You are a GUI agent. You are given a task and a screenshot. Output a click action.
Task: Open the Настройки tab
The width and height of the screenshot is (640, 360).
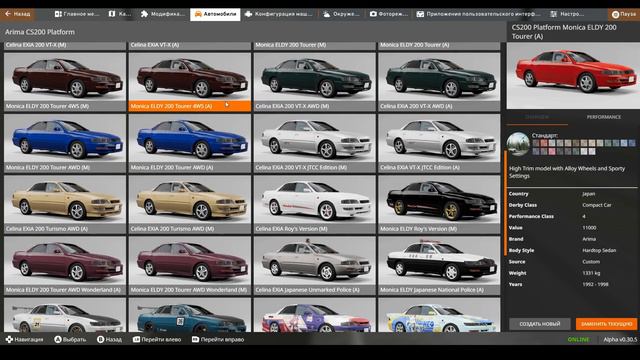(567, 14)
